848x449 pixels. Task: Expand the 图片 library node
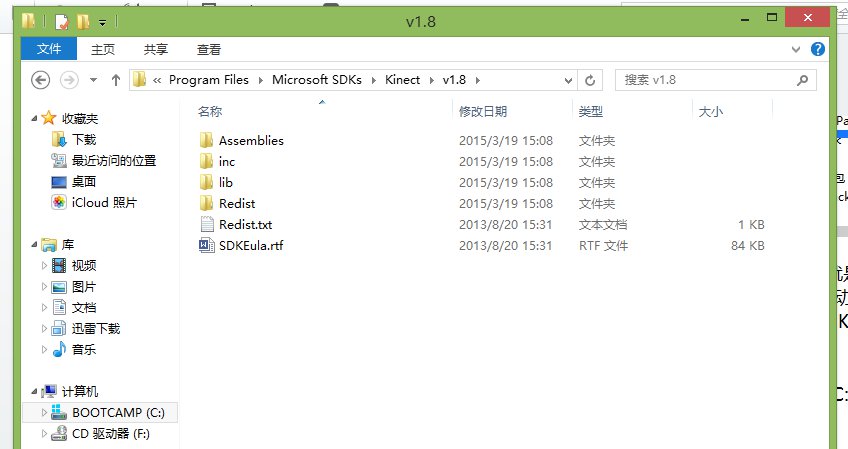pos(44,287)
